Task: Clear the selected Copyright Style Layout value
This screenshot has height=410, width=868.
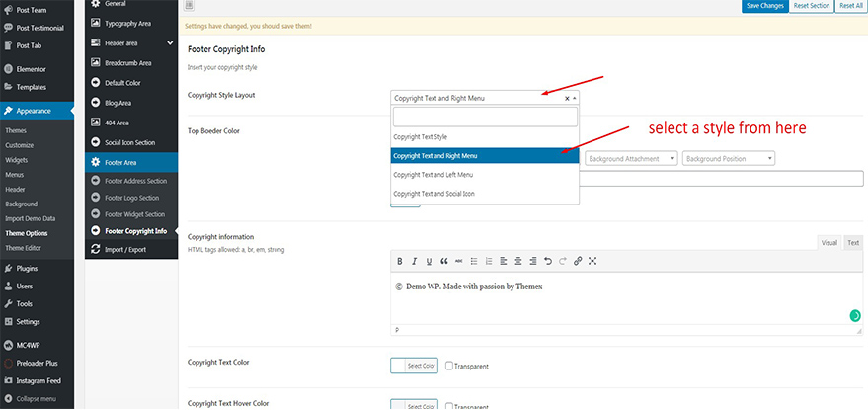Action: point(567,98)
